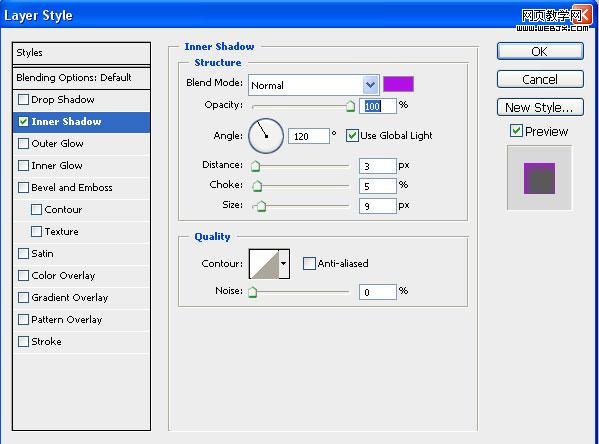Click the Noise value field
The height and width of the screenshot is (444, 599).
[378, 292]
